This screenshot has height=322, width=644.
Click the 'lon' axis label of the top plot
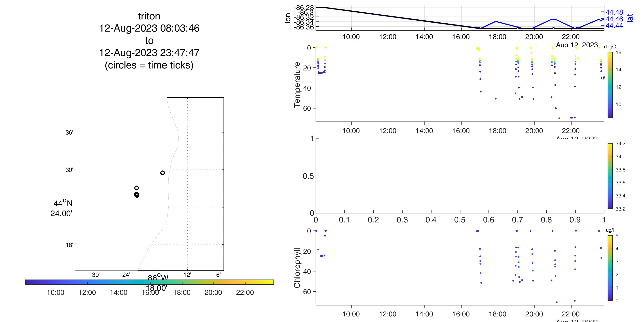click(288, 18)
